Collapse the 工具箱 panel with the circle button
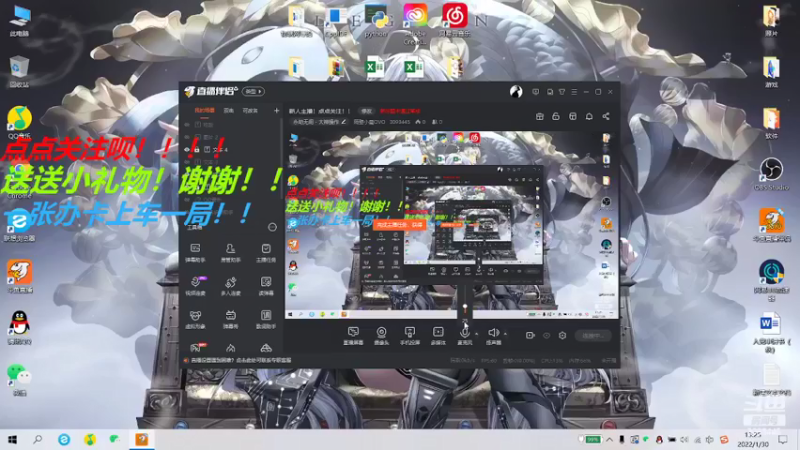The width and height of the screenshot is (800, 450). point(272,227)
